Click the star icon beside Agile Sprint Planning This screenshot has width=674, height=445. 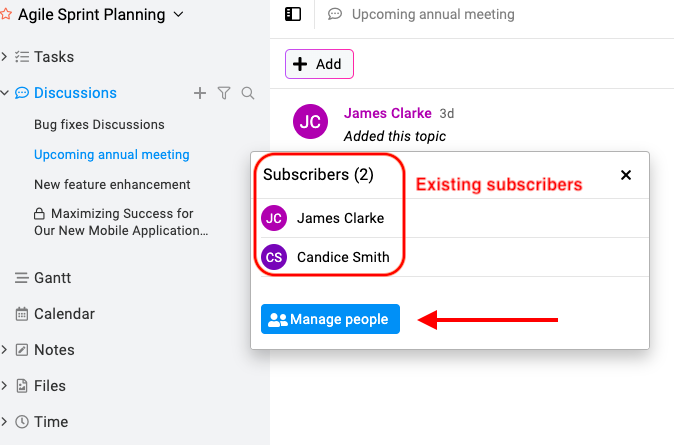6,14
